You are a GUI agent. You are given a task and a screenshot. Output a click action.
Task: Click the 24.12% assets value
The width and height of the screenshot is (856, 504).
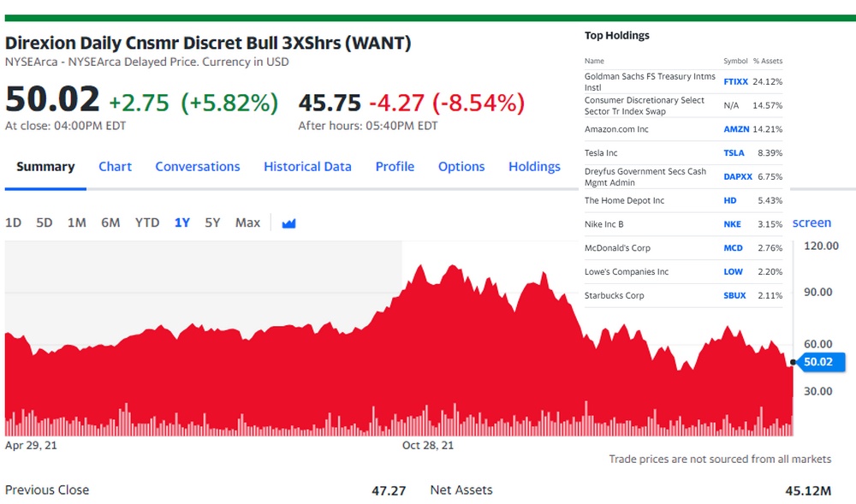point(768,82)
